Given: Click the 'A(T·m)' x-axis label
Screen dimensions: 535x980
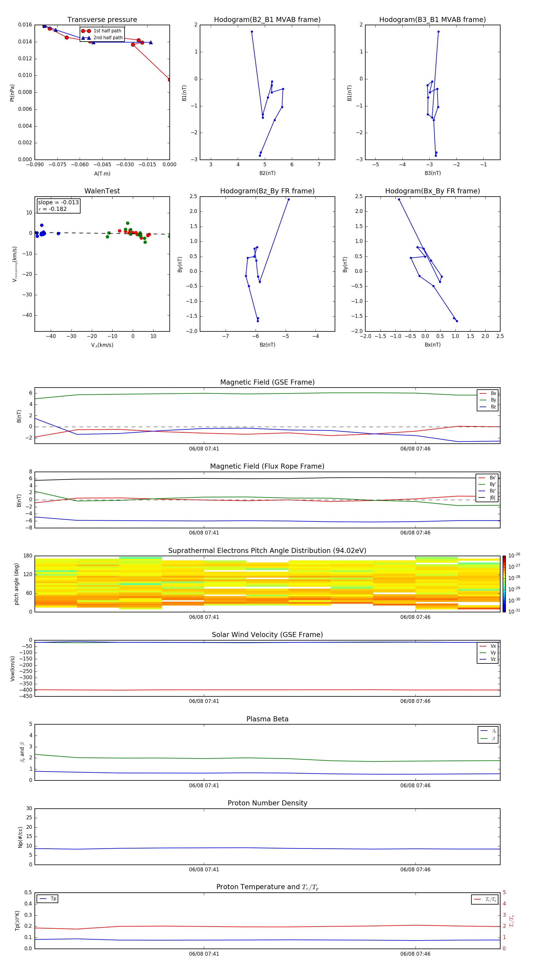Looking at the screenshot, I should pos(102,174).
